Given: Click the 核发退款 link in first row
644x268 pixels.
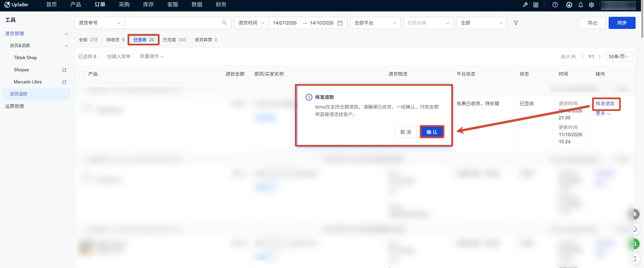Looking at the screenshot, I should (605, 104).
